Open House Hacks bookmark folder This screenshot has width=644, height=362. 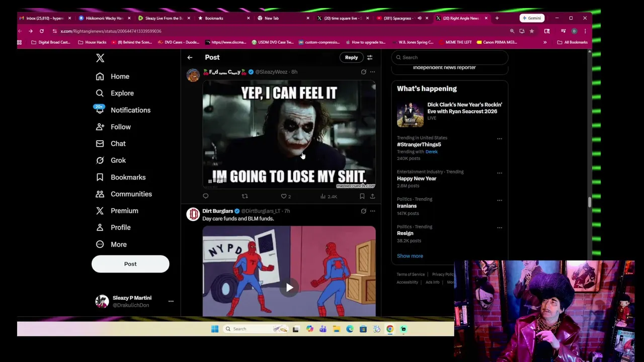[x=92, y=42]
